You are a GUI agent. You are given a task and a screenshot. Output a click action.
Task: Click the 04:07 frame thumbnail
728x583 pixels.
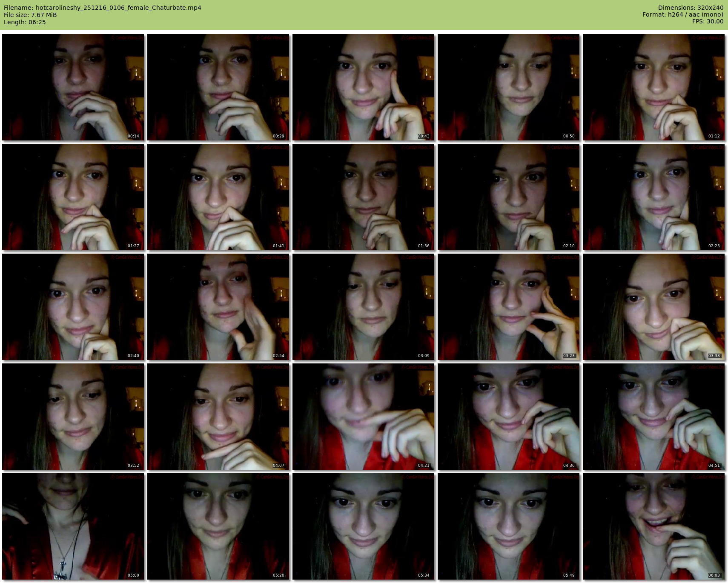coord(218,417)
